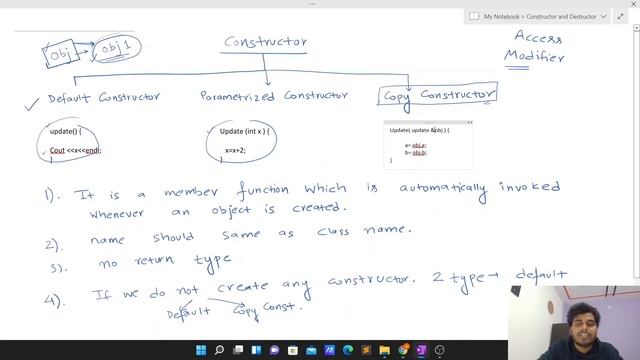Screen dimensions: 640x360
Task: Click the handwritten 'Constructor' heading
Action: 265,42
